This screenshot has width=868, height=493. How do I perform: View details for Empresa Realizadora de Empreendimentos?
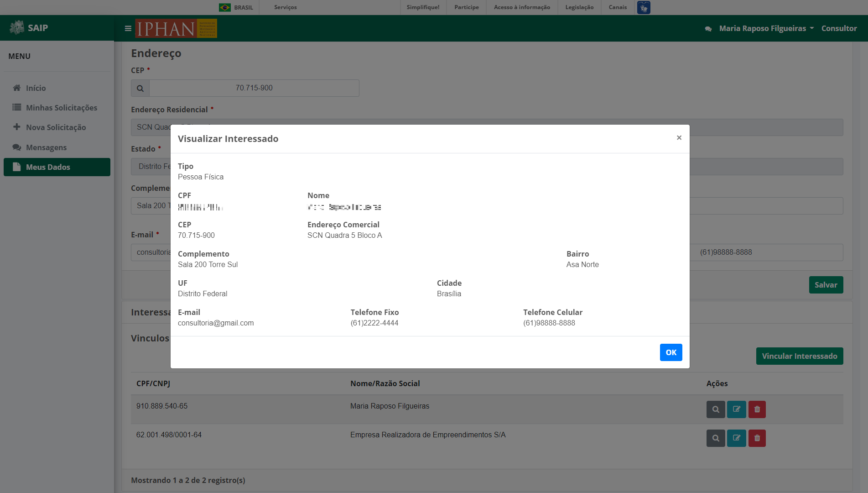pyautogui.click(x=716, y=438)
